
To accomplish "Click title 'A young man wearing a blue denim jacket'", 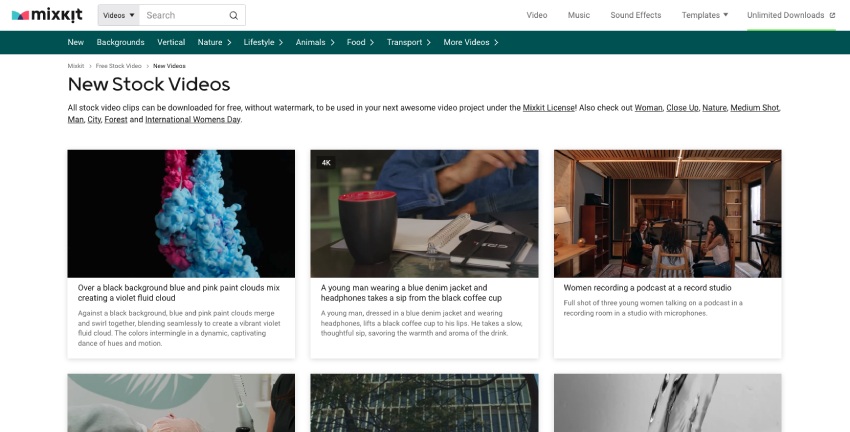I will 411,293.
